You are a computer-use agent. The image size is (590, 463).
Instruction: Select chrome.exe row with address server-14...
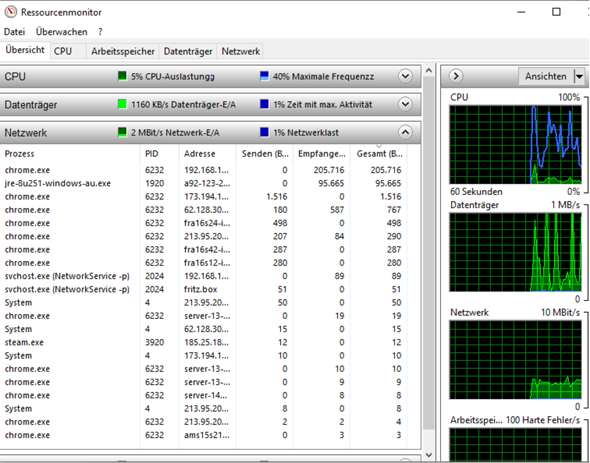tap(203, 396)
